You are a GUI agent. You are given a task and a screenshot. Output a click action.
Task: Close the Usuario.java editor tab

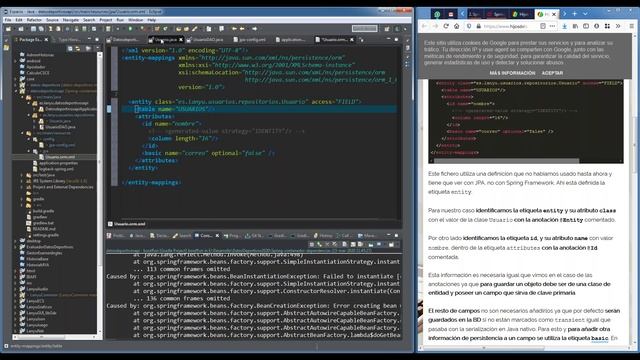point(181,40)
